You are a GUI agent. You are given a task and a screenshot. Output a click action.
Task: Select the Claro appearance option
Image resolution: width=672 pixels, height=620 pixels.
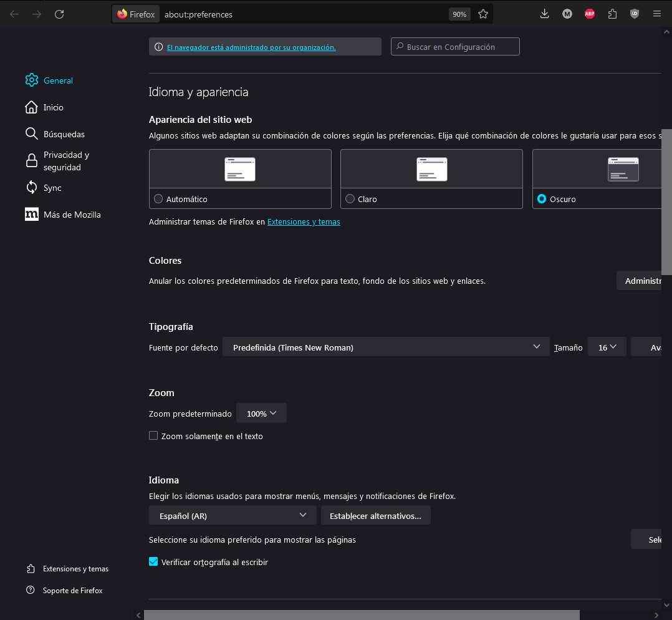(x=350, y=199)
